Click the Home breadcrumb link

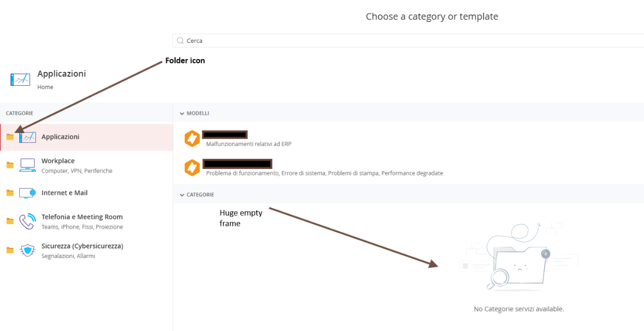[x=45, y=87]
